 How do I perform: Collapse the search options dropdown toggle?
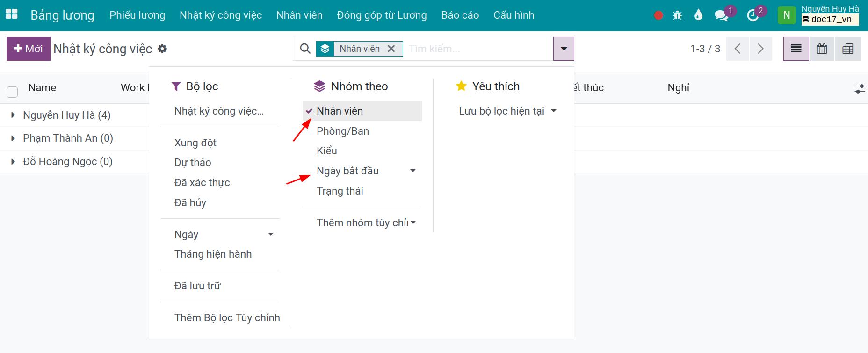[564, 49]
